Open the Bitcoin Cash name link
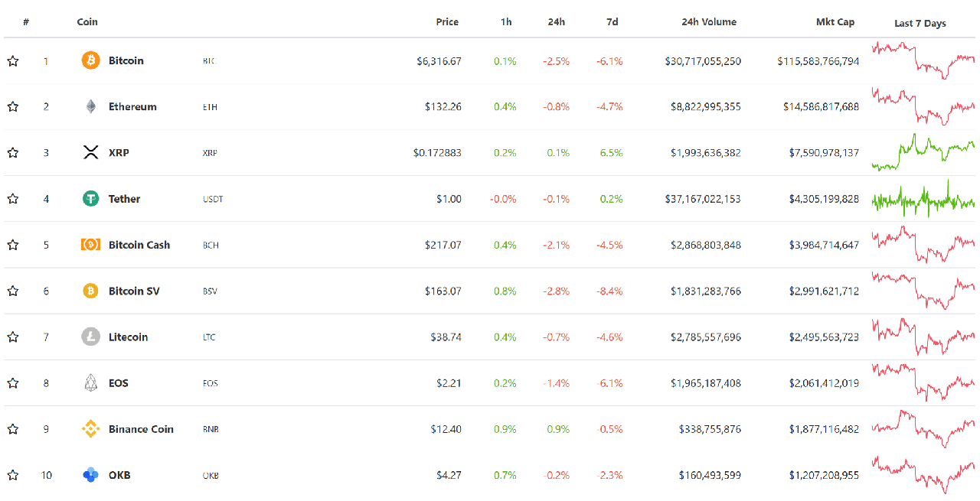Viewport: 980px width, 501px height. 139,245
